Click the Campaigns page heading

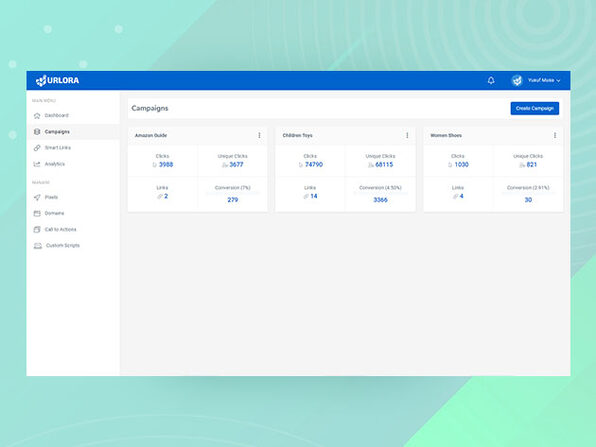[x=150, y=108]
